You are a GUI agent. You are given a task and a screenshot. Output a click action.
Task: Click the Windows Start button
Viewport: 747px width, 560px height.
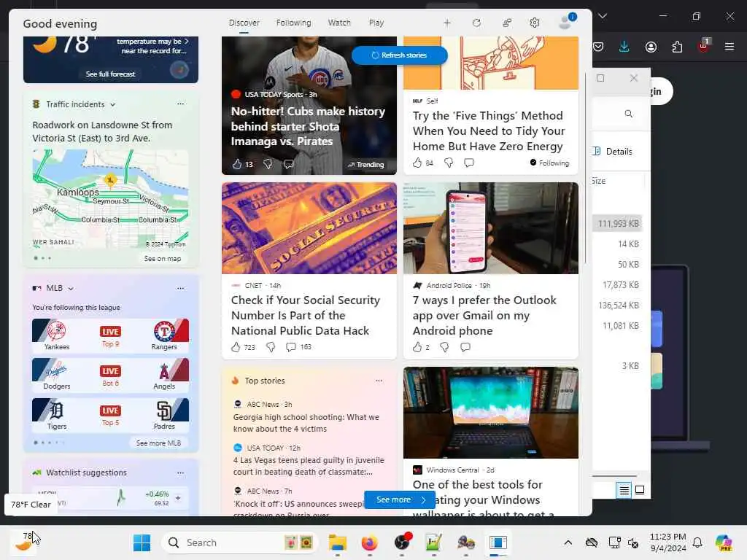(142, 542)
